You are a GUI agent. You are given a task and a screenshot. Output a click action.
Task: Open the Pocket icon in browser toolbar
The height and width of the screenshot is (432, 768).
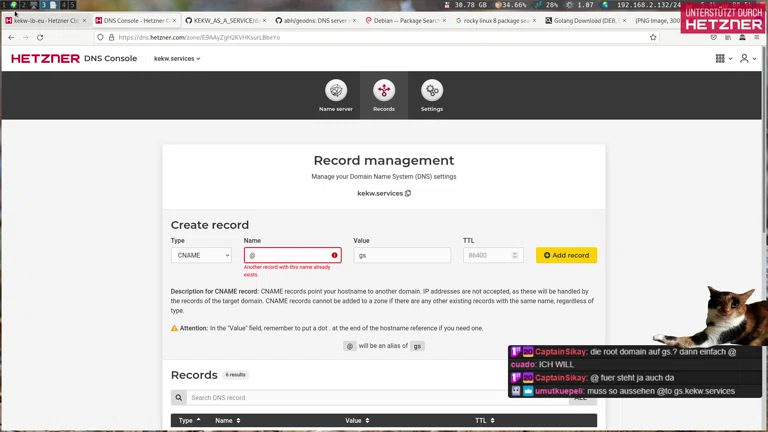(713, 37)
